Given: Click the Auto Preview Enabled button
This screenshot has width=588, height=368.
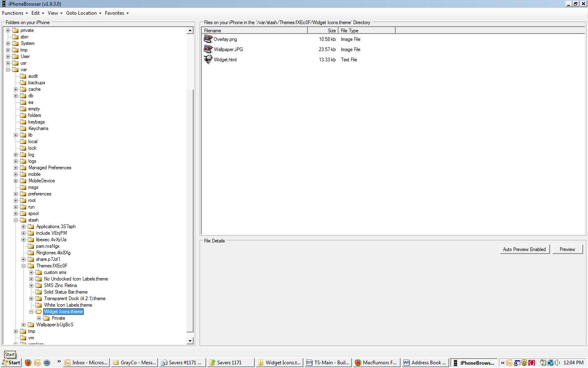Looking at the screenshot, I should click(x=524, y=249).
